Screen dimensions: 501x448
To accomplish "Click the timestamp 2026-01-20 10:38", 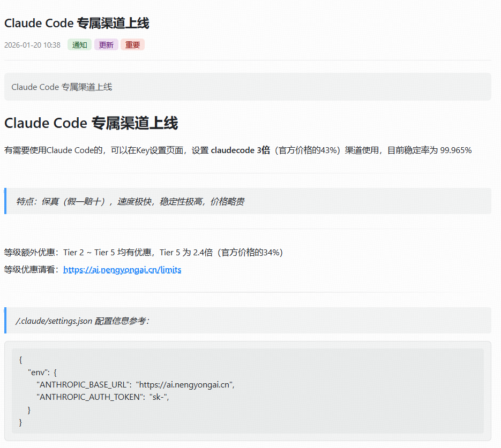I will (x=32, y=45).
